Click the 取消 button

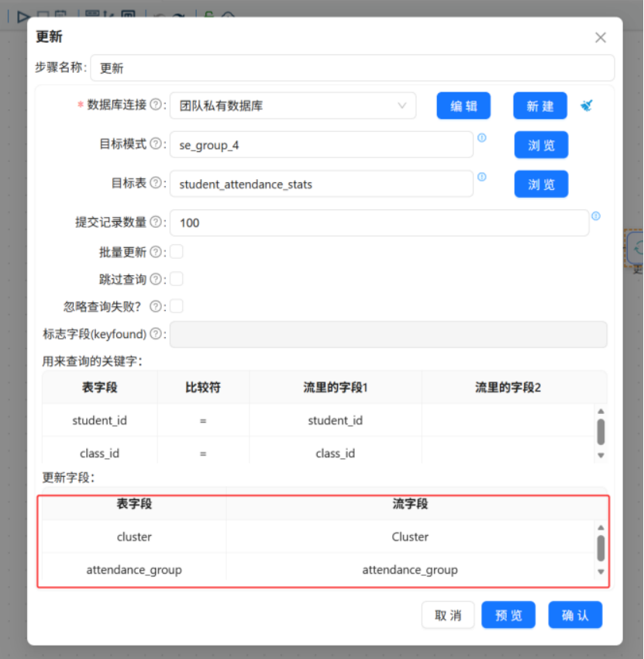tap(448, 615)
